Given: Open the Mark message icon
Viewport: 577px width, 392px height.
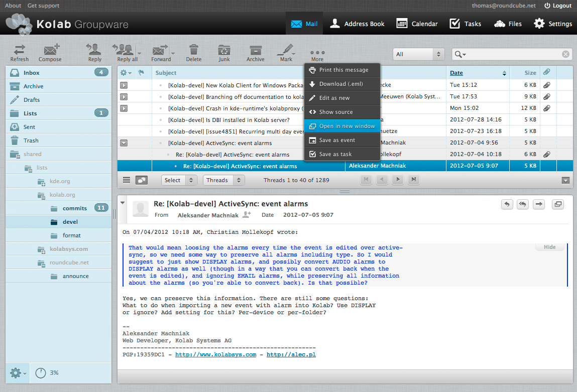Looking at the screenshot, I should point(285,52).
